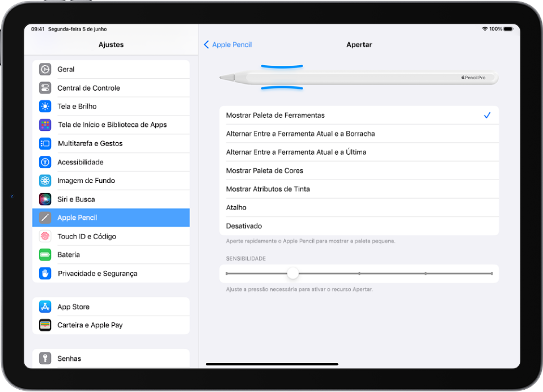Open Privacidade e Segurança settings

(97, 274)
